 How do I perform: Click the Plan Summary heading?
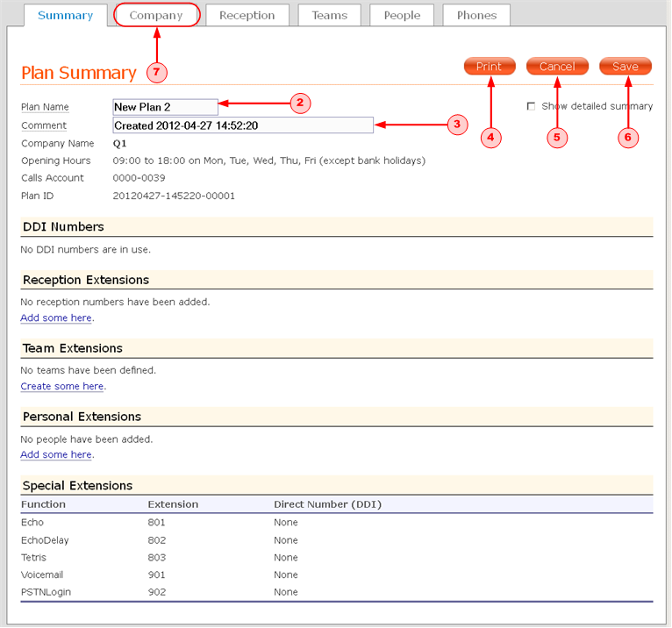pos(79,73)
